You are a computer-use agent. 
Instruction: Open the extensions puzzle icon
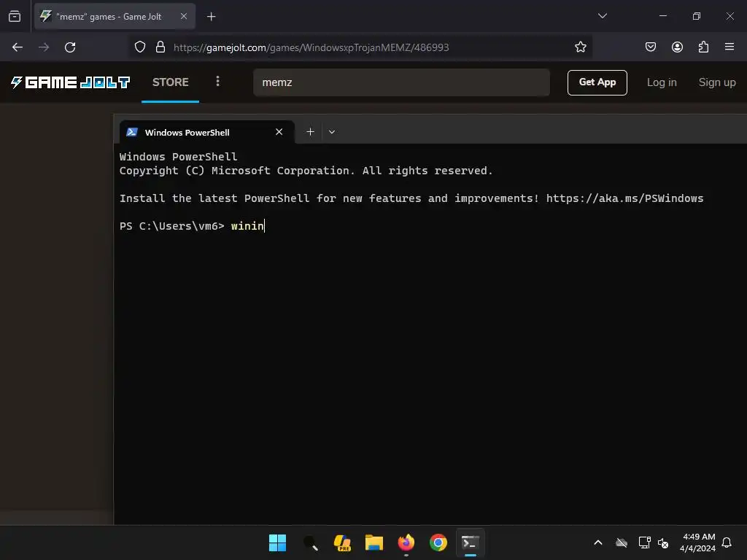(x=703, y=47)
